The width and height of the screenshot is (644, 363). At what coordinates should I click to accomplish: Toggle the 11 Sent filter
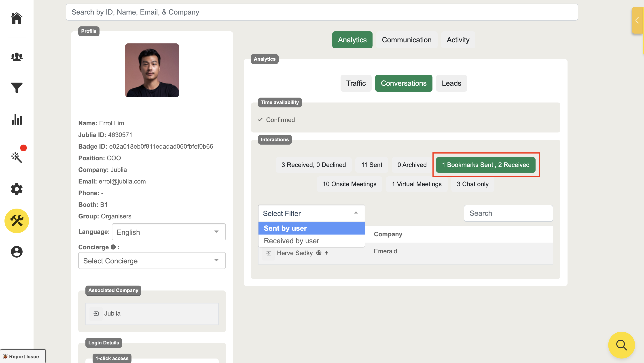(371, 165)
